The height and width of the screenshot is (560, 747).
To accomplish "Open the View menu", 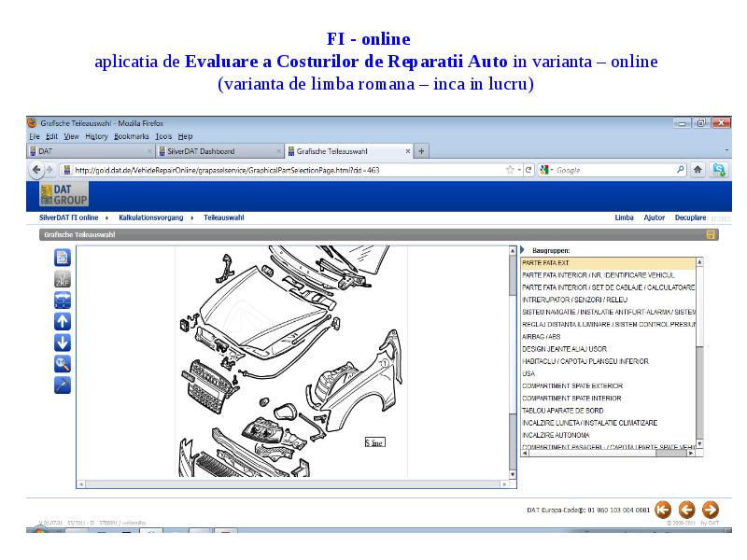I will pyautogui.click(x=72, y=136).
